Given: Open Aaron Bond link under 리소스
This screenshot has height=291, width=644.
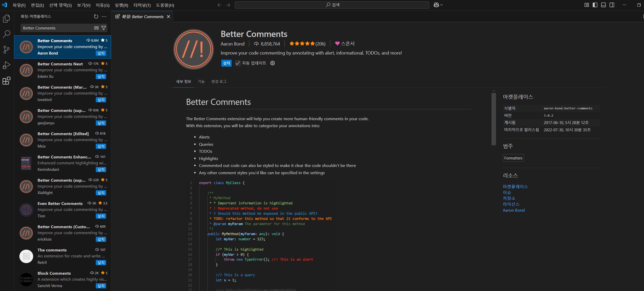Looking at the screenshot, I should point(514,210).
